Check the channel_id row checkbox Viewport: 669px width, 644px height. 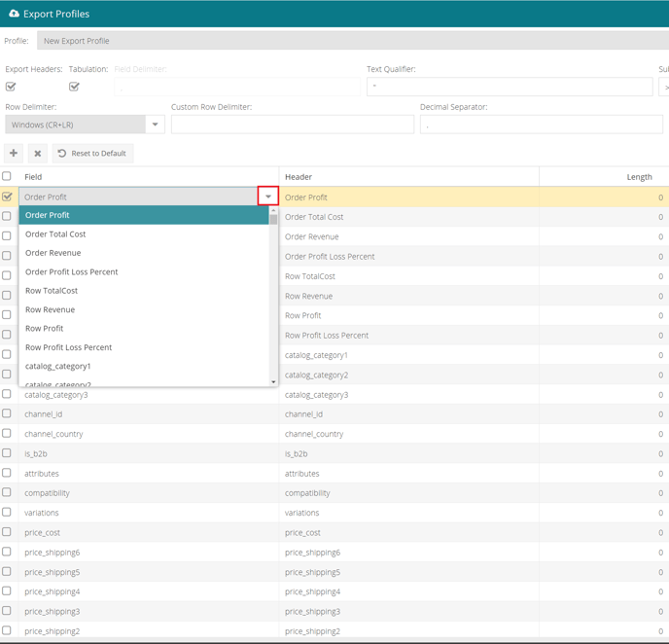click(7, 413)
